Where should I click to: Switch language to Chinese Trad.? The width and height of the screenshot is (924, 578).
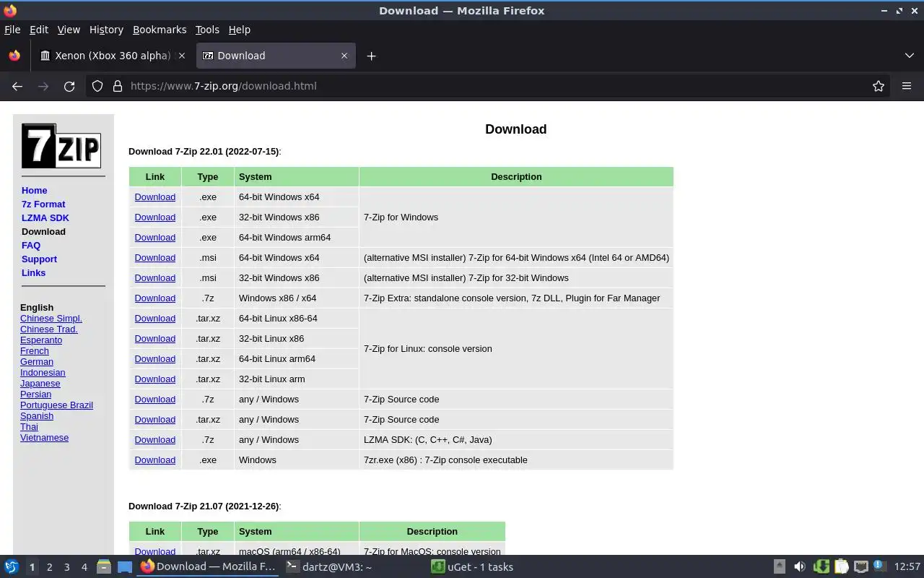coord(49,329)
